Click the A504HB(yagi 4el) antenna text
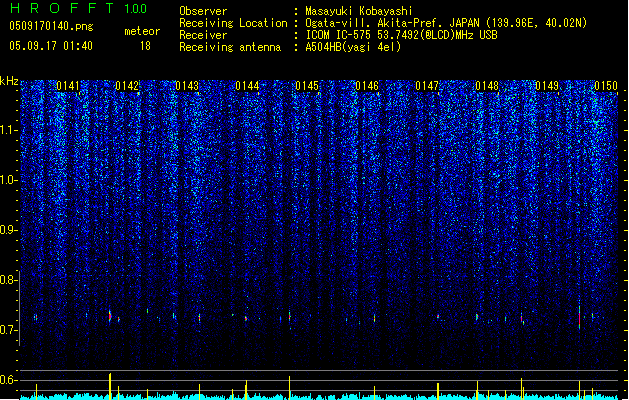 [353, 47]
